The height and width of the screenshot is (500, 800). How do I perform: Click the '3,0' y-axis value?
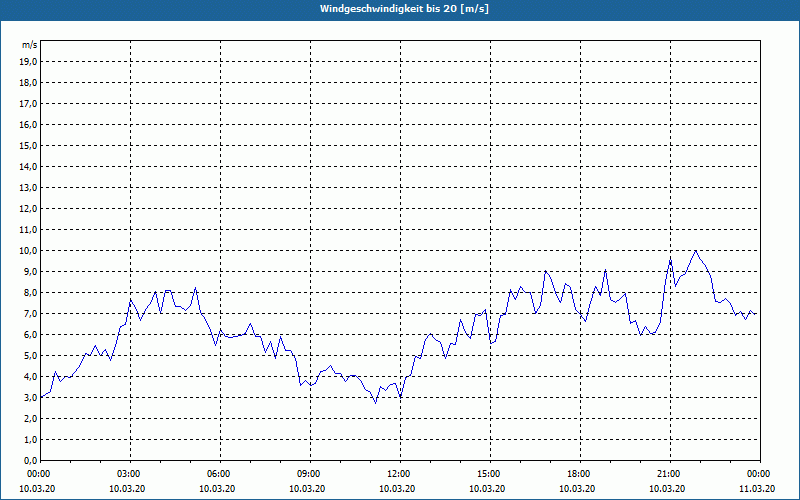(x=30, y=397)
